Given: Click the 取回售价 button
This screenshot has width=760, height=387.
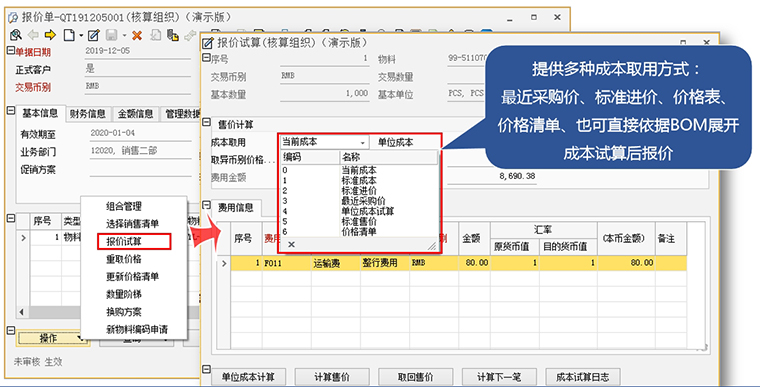Looking at the screenshot, I should [x=415, y=377].
